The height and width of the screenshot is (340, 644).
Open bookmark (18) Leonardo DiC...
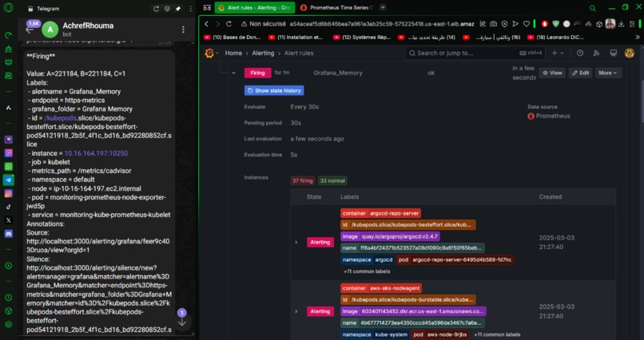tap(555, 38)
